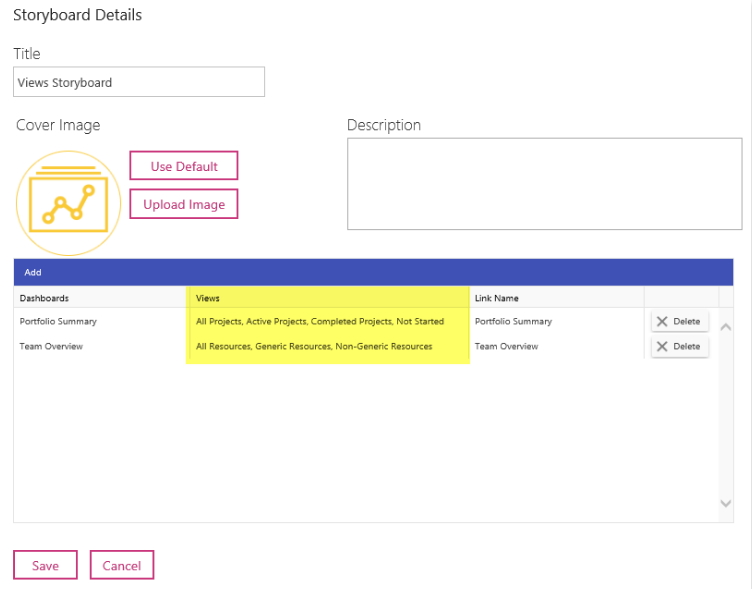Click the scroll down arrow on the grid

726,503
